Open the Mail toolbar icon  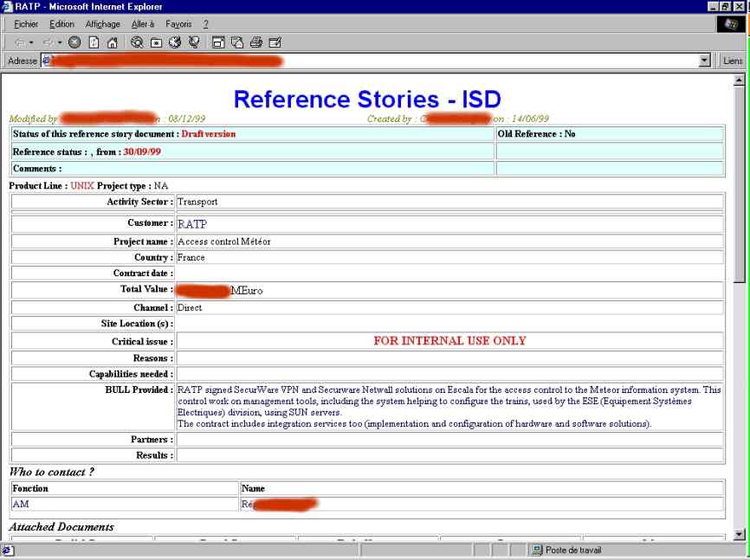(x=237, y=43)
